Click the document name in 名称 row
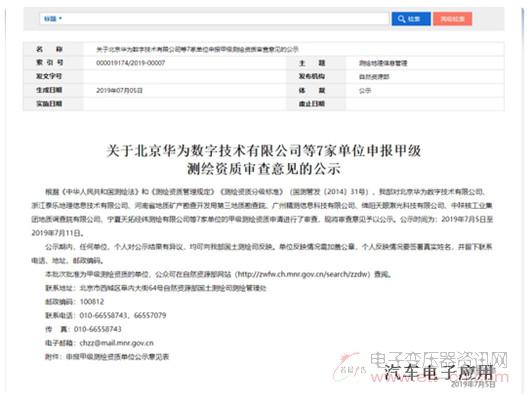530x406 pixels. coord(197,49)
